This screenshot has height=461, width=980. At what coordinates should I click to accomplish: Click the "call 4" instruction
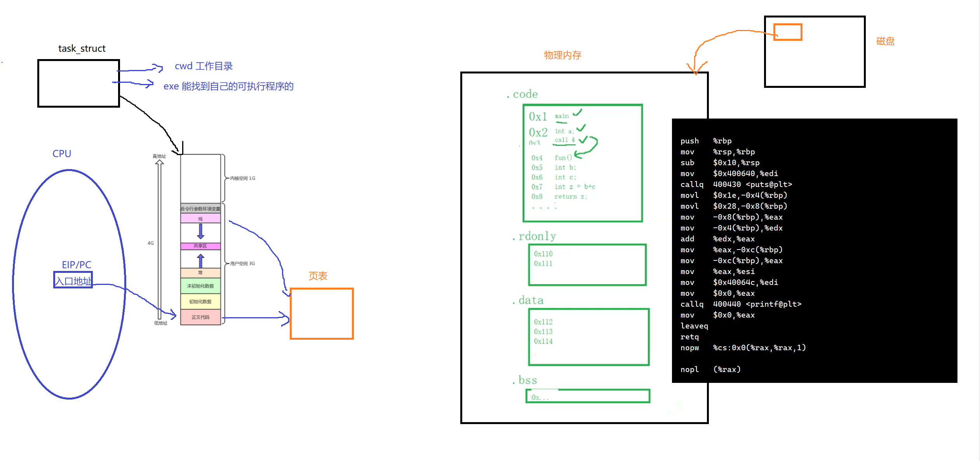pos(565,140)
